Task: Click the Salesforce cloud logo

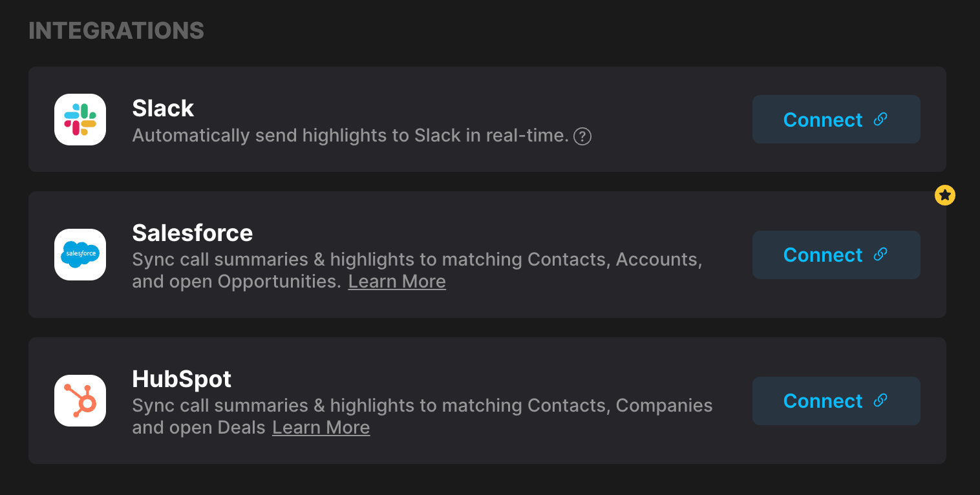Action: (x=80, y=255)
